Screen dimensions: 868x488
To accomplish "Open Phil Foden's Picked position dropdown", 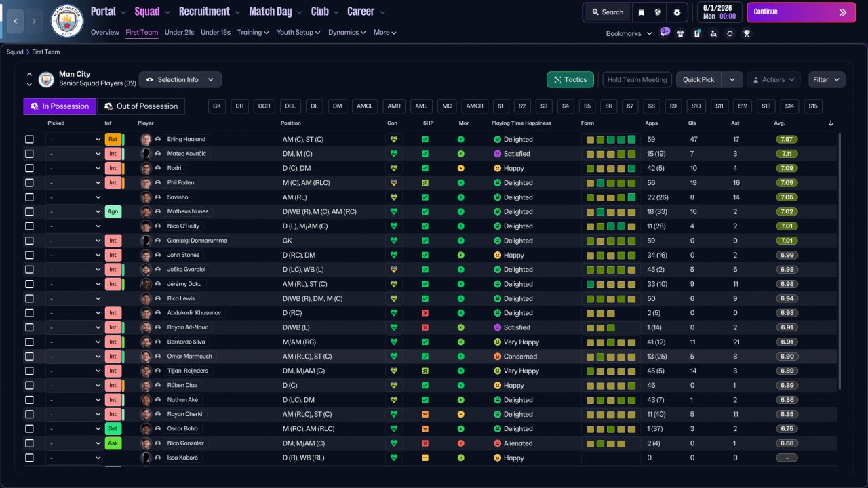I will 75,183.
